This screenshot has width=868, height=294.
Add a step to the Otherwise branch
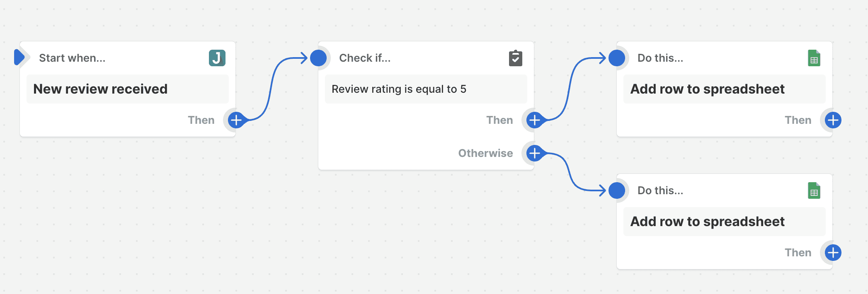(534, 153)
